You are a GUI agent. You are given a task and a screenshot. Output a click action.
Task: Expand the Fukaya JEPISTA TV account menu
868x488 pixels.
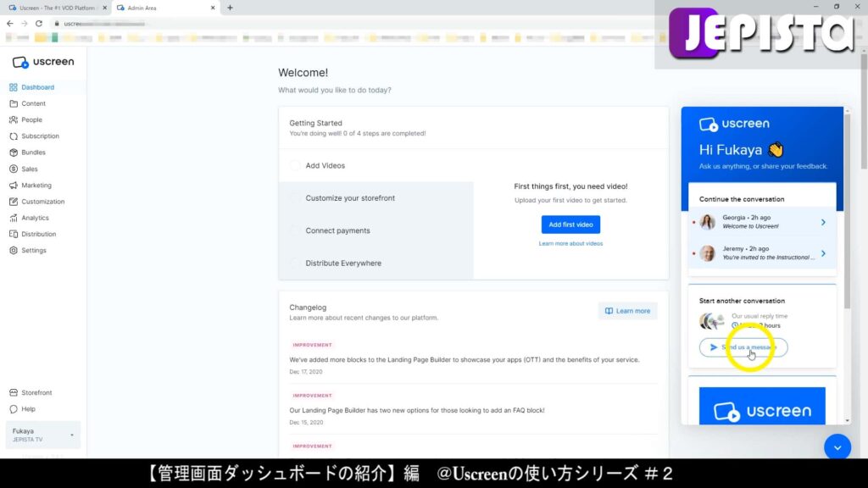[x=43, y=435]
